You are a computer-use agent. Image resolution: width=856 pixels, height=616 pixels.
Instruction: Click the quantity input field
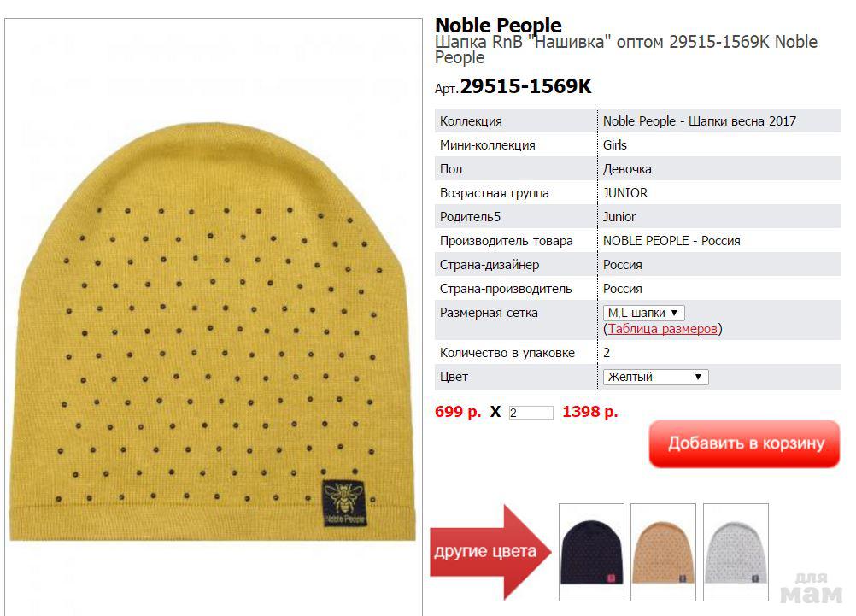click(x=531, y=413)
